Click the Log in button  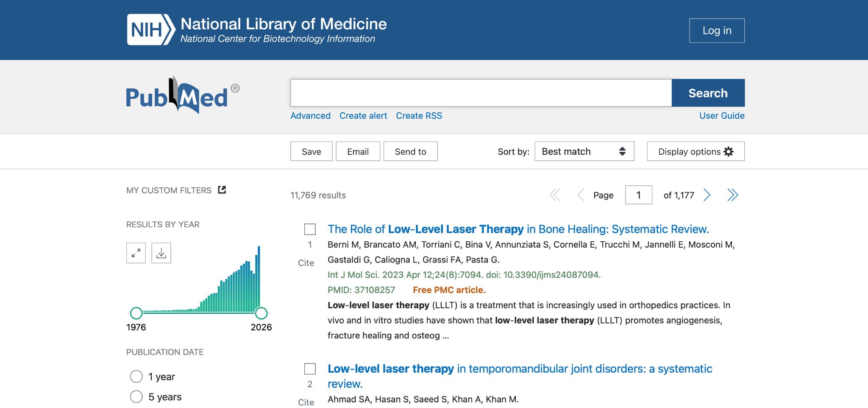tap(717, 31)
